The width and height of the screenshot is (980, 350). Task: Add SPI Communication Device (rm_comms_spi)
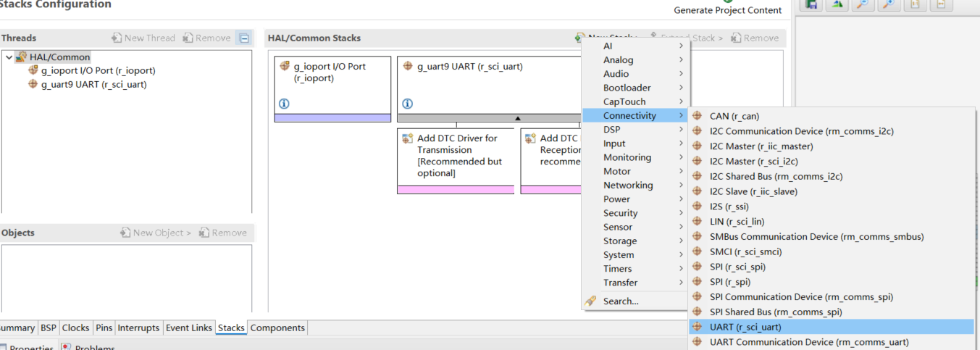[x=832, y=297]
